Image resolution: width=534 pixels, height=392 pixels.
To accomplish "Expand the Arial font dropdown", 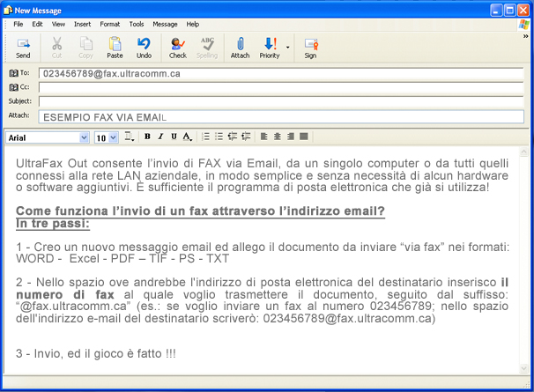I will click(x=84, y=137).
